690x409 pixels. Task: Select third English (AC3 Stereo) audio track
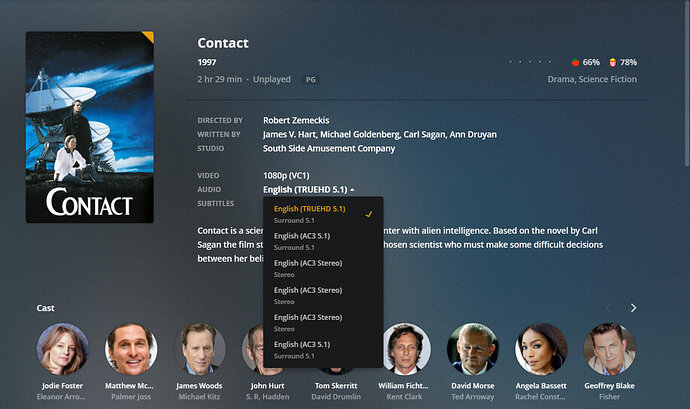click(323, 323)
